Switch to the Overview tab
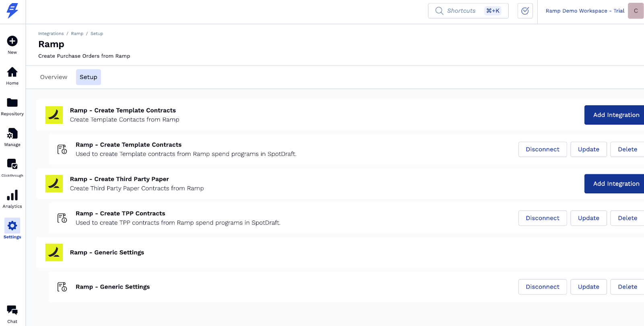644x326 pixels. [54, 77]
